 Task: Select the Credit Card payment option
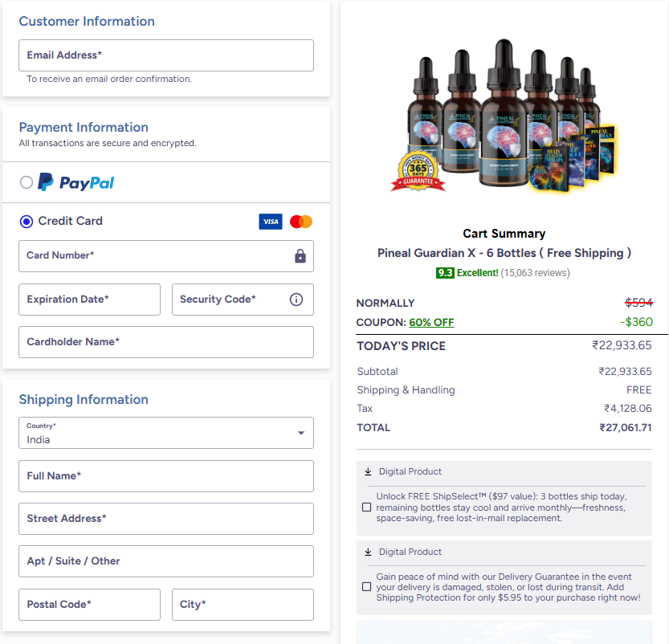coord(25,222)
